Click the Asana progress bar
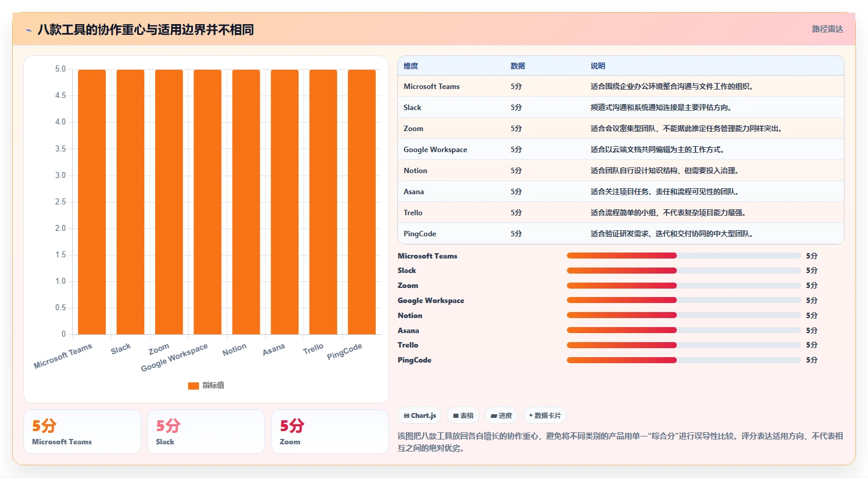 [684, 330]
